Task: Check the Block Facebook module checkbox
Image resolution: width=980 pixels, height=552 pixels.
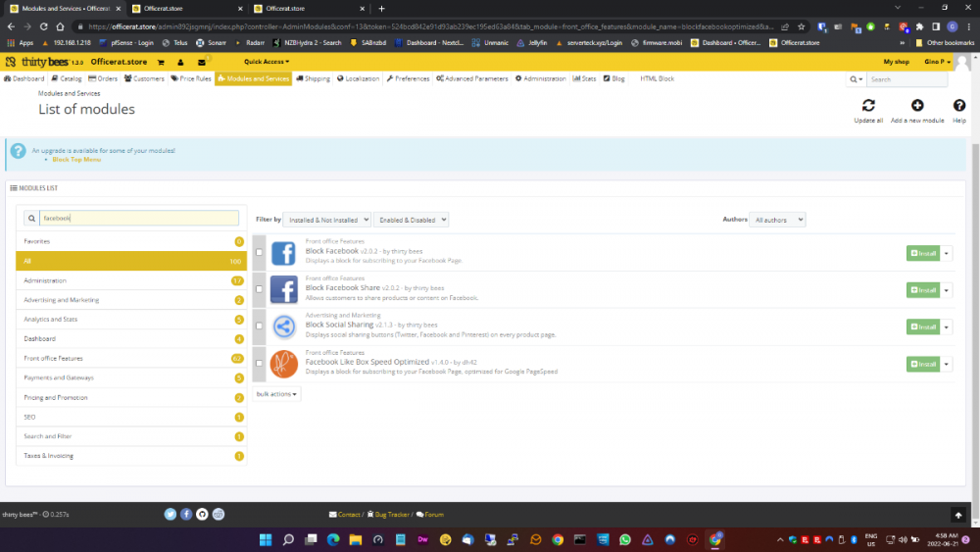Action: (x=259, y=253)
